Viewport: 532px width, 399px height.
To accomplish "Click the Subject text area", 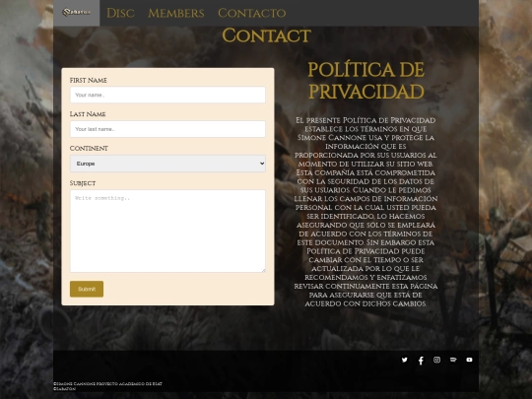I will [x=167, y=231].
